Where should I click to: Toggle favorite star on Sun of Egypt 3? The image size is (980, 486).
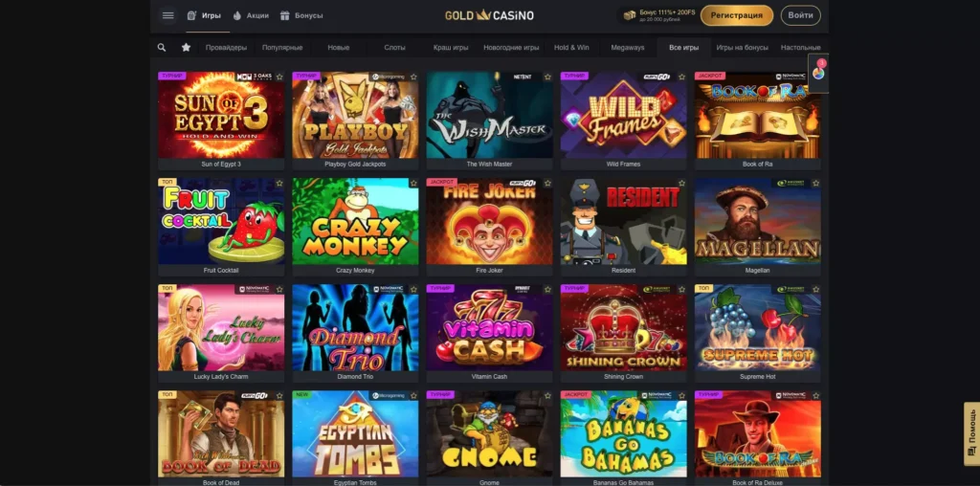click(279, 77)
